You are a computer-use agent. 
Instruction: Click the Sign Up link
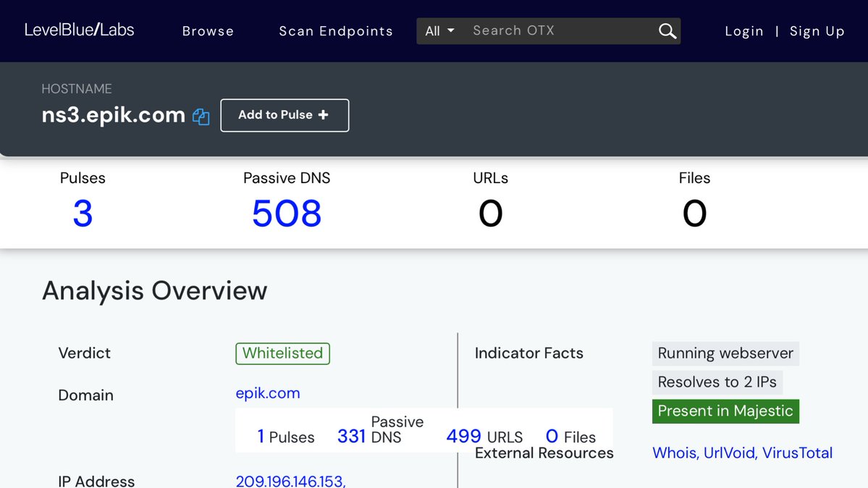[817, 31]
